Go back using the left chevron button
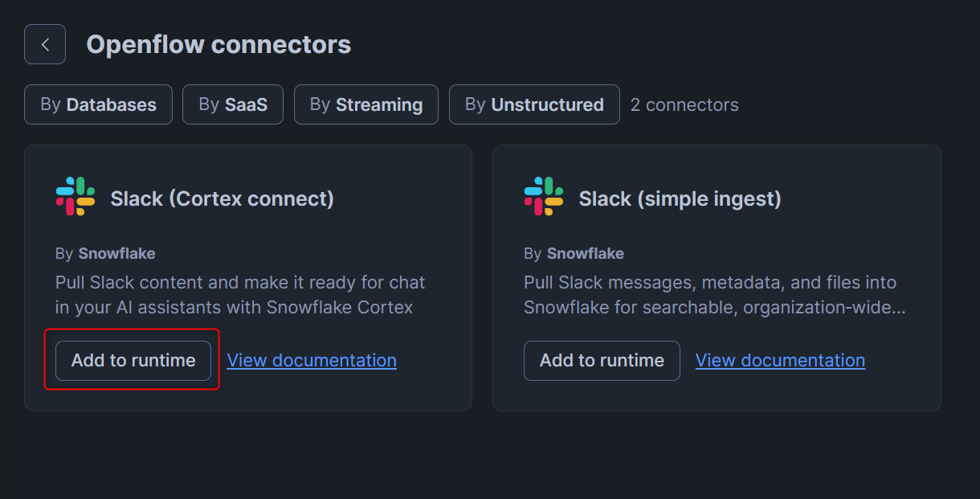The height and width of the screenshot is (499, 980). tap(45, 44)
